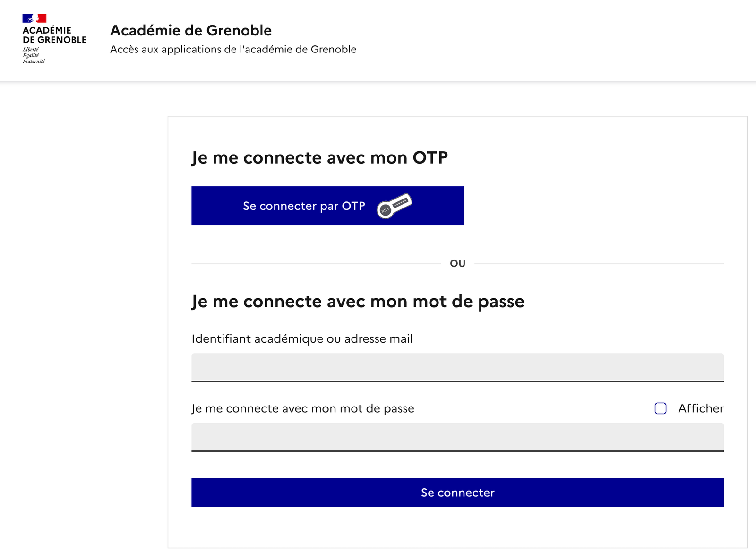Select the Je me connecte avec mon OTP heading
756x554 pixels.
[x=319, y=157]
